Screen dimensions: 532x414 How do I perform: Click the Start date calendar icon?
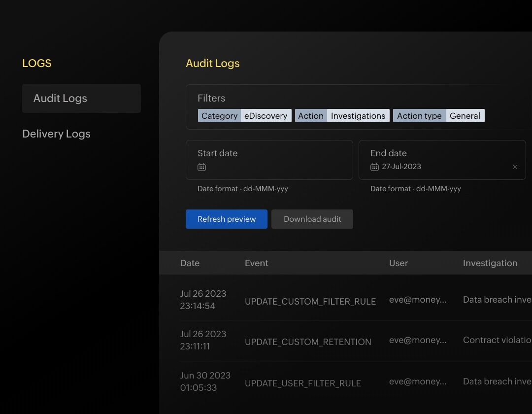coord(201,167)
